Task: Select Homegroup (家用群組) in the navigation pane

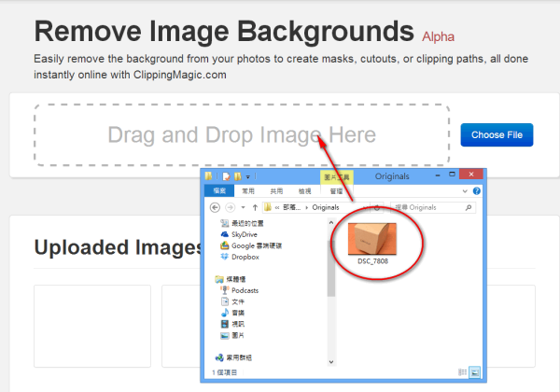Action: [x=233, y=357]
